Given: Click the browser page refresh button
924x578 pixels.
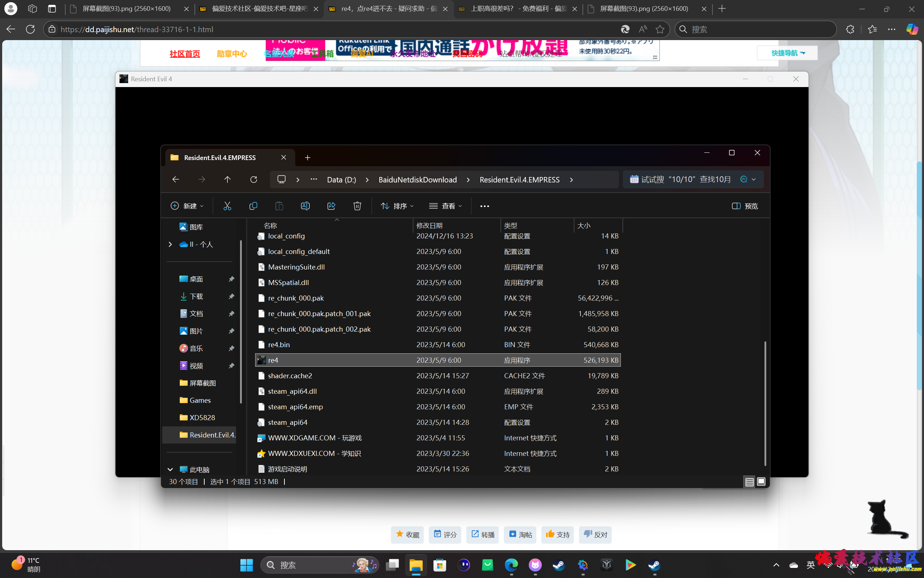Looking at the screenshot, I should coord(31,29).
